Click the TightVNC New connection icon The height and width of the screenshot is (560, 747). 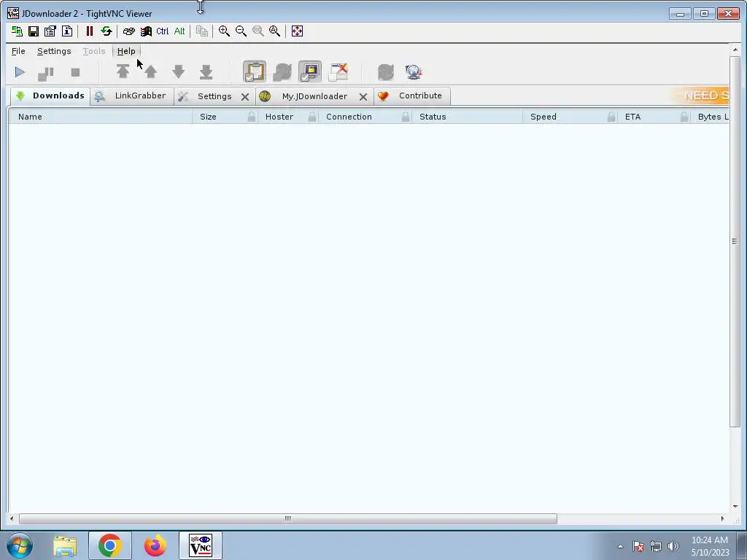point(18,31)
